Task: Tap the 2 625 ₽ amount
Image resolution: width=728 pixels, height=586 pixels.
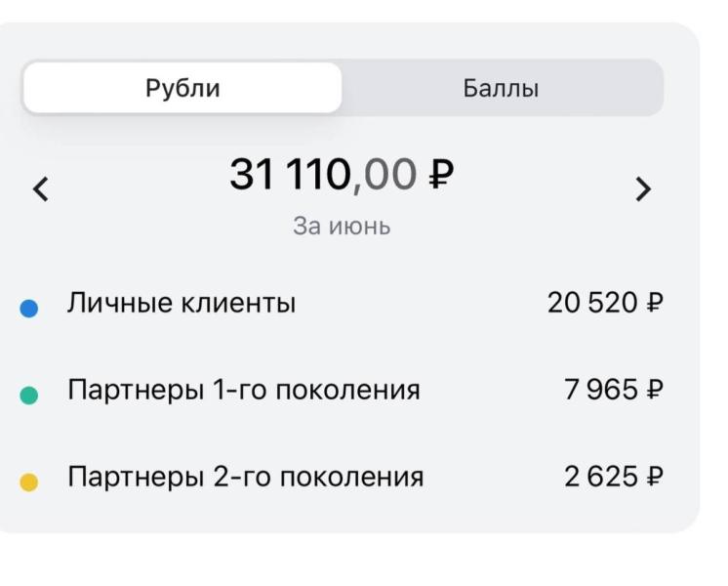Action: 614,477
